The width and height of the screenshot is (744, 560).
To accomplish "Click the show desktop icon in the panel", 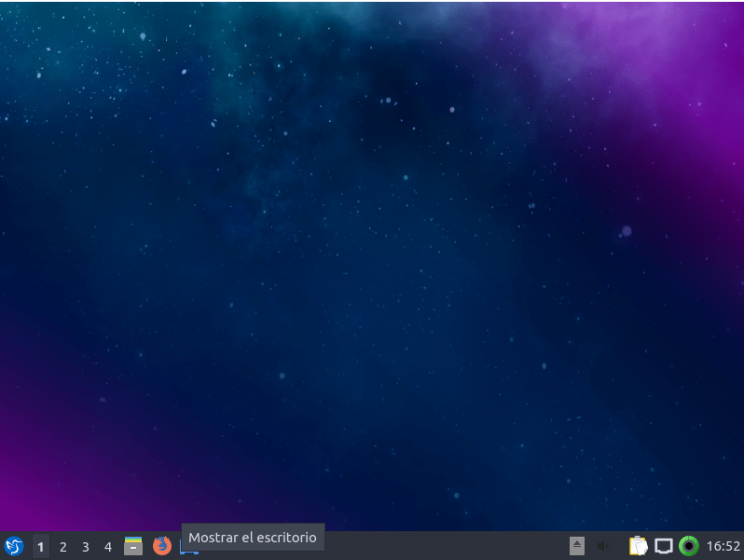I will click(189, 551).
